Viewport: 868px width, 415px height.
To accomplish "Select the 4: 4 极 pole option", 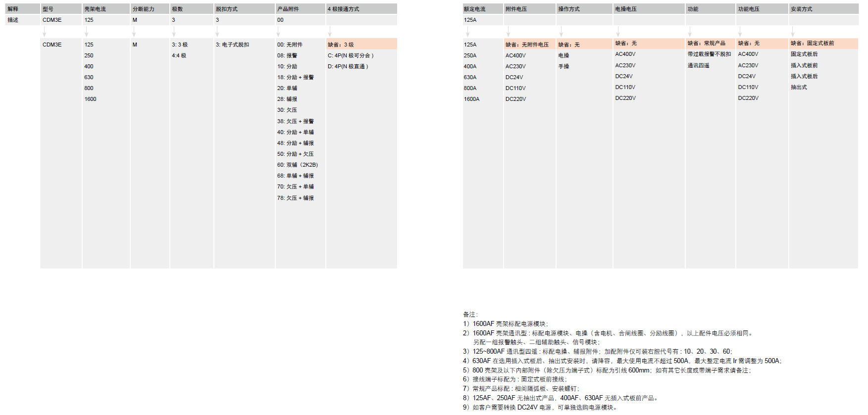I will coord(179,55).
